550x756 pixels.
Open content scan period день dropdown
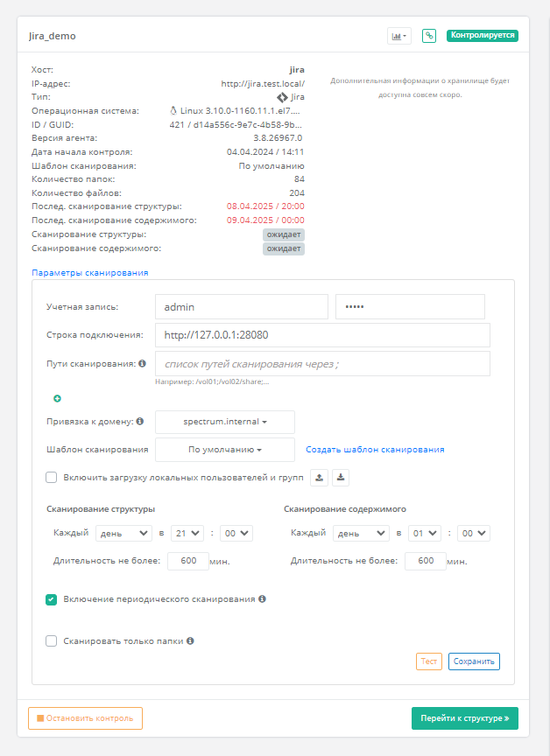(x=362, y=533)
